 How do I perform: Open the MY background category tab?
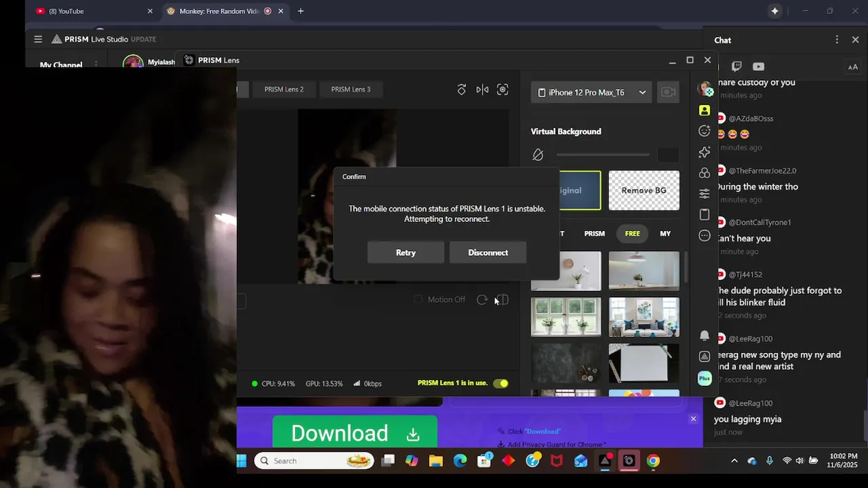pyautogui.click(x=665, y=233)
